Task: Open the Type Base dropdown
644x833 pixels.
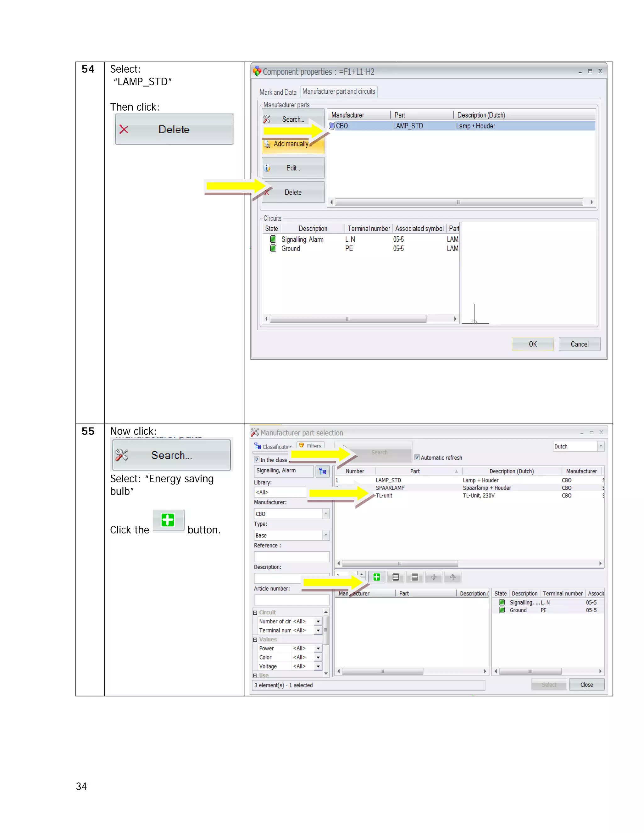Action: (326, 535)
